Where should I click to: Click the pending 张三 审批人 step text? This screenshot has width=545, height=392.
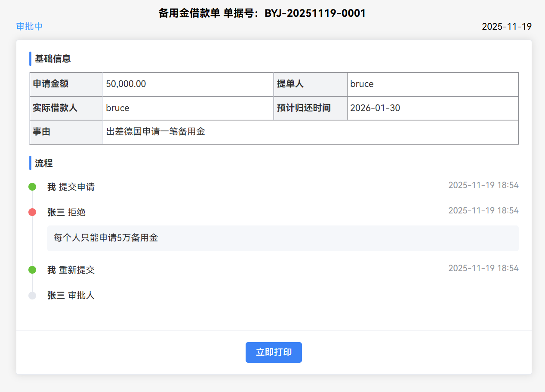pos(71,295)
